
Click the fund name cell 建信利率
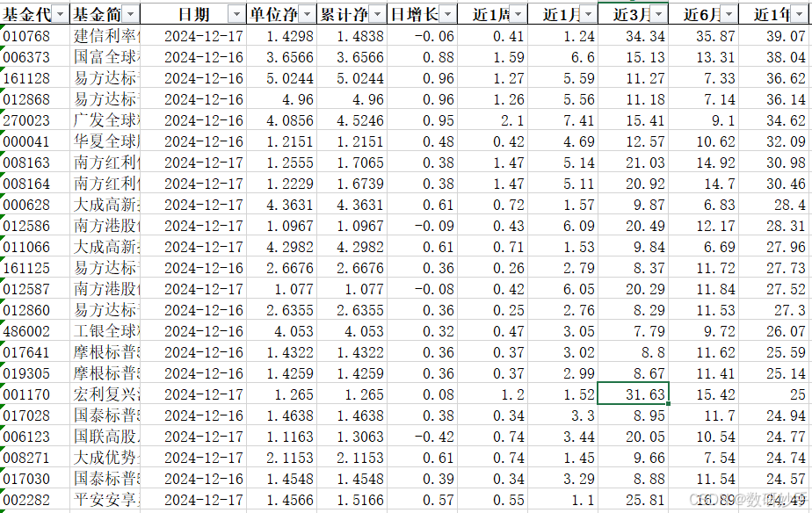105,36
